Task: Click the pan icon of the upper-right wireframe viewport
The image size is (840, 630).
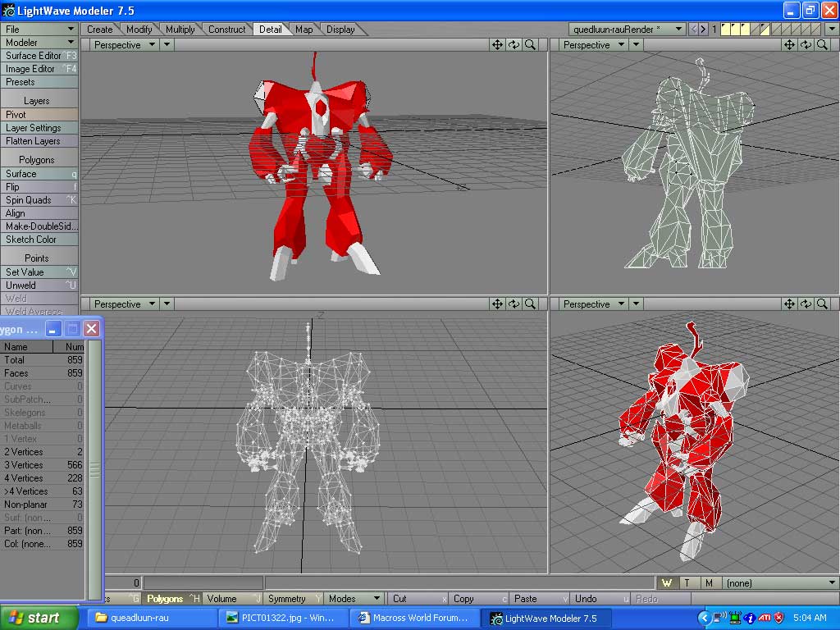Action: tap(789, 45)
